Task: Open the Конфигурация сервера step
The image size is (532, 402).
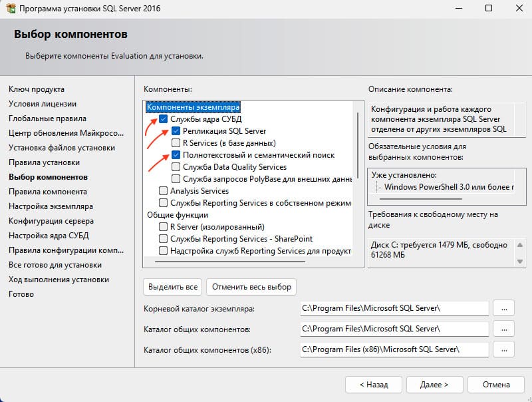Action: pos(51,221)
